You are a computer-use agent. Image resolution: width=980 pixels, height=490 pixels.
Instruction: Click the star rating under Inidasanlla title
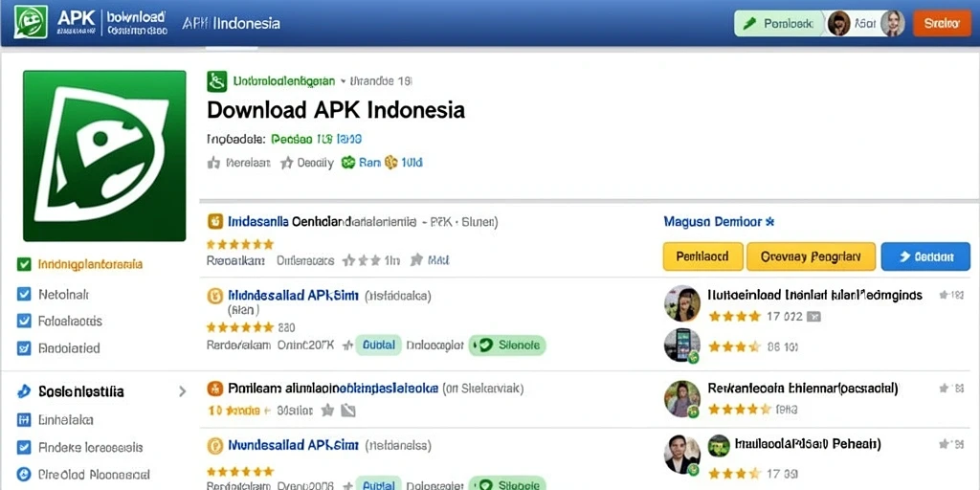point(240,244)
